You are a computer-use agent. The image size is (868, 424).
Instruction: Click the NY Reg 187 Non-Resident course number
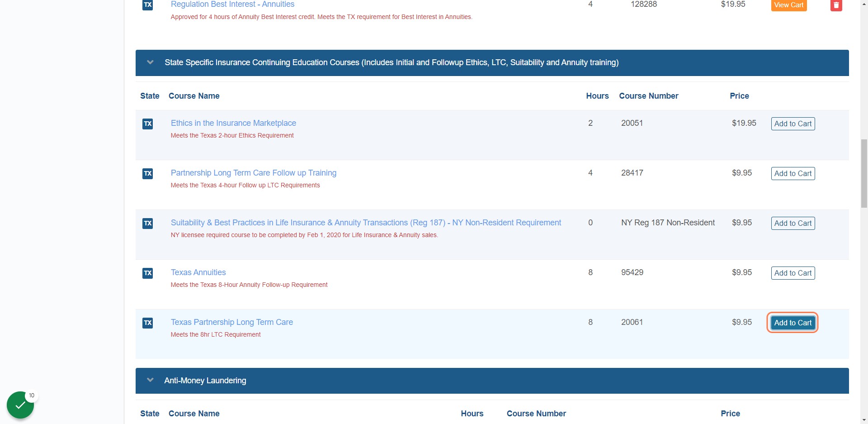pos(668,223)
